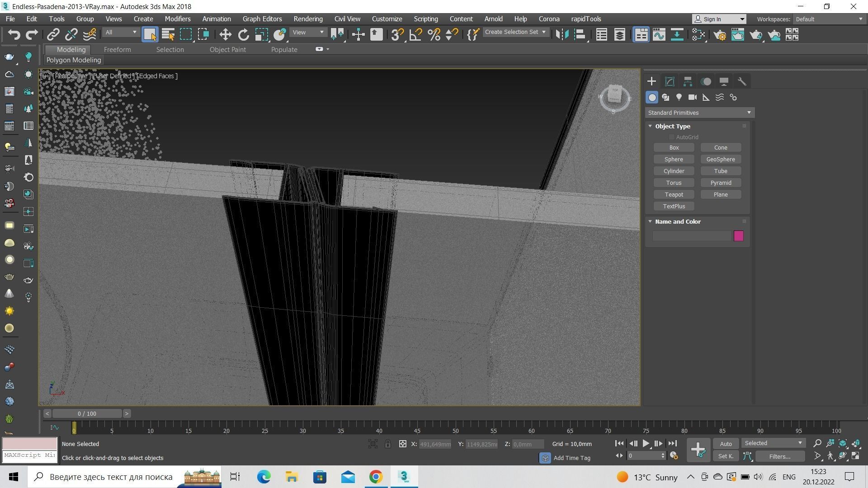
Task: Click the MAXScript listener pink swatch box
Action: coord(30,443)
